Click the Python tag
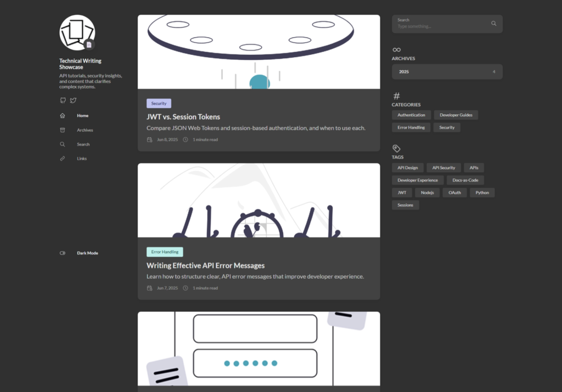Screen dimensions: 562x392 482,193
